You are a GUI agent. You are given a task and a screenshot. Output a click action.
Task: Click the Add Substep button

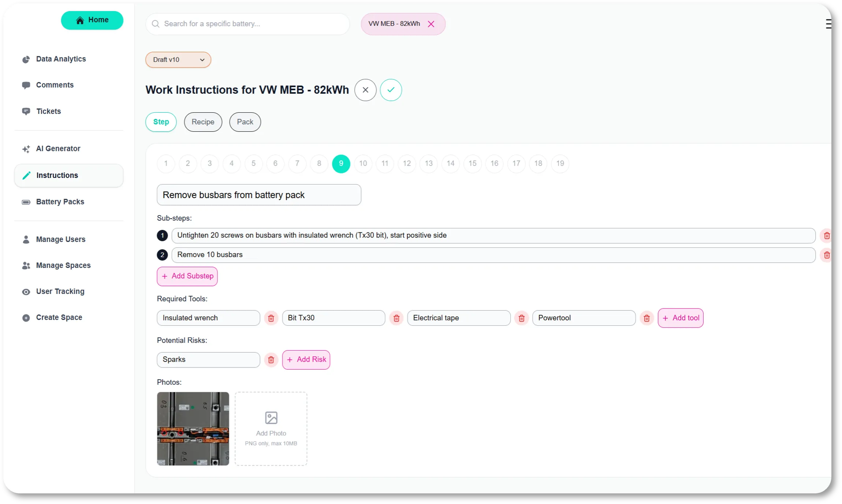(x=187, y=276)
